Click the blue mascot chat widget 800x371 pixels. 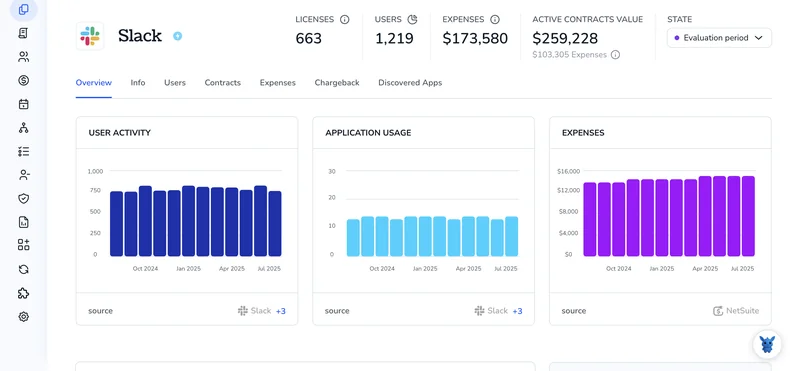767,344
